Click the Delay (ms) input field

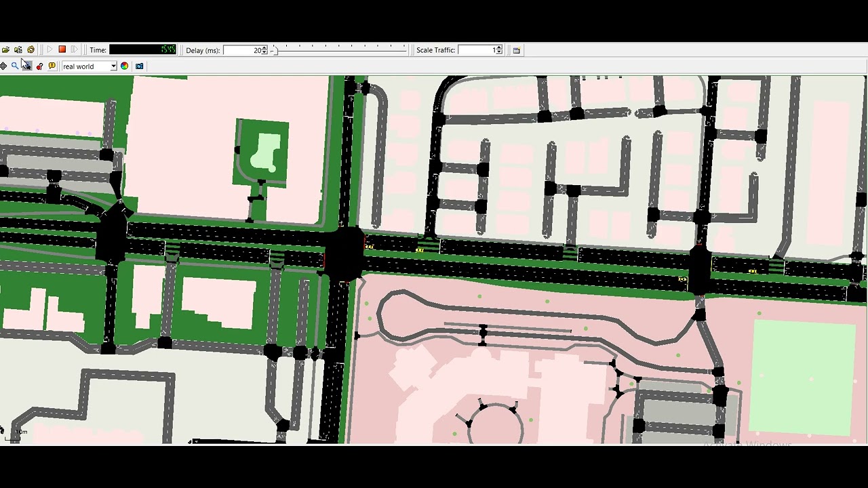click(x=242, y=50)
